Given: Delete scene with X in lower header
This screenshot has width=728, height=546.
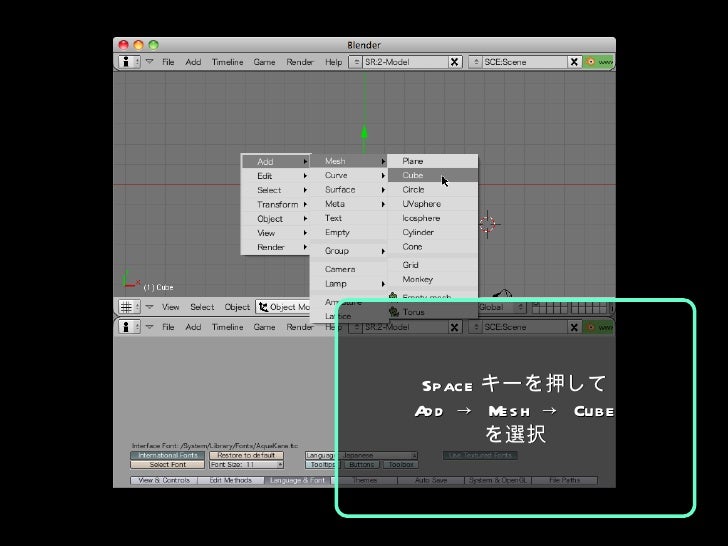Looking at the screenshot, I should click(574, 327).
